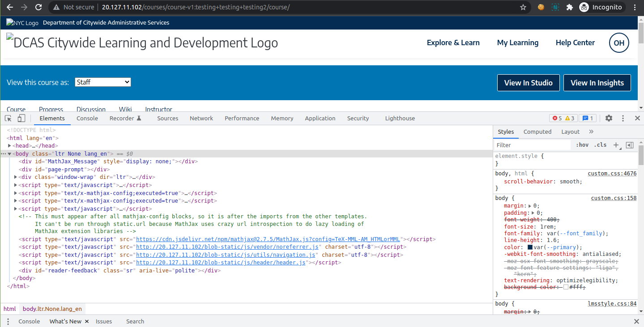Open the Extensions puzzle-piece menu

(x=569, y=7)
